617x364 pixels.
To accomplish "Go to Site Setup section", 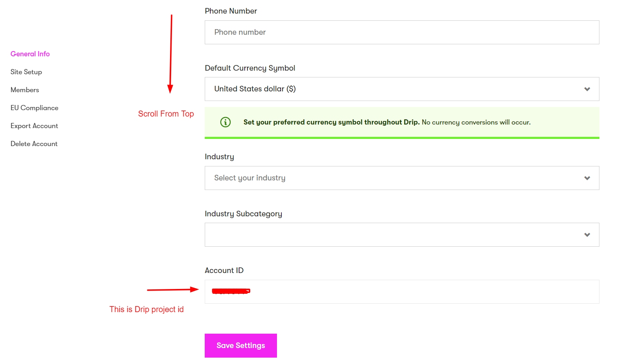I will (26, 72).
